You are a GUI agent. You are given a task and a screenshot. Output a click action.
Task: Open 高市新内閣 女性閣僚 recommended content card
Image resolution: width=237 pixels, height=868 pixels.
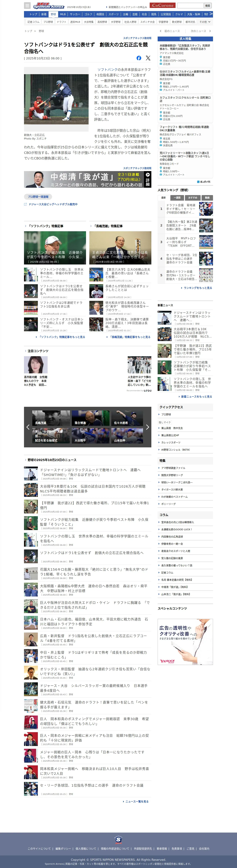click(36, 371)
